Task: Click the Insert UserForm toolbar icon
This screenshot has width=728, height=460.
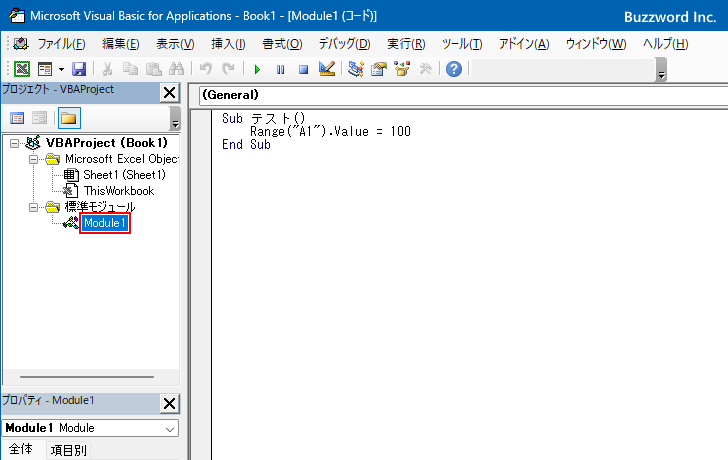Action: (x=45, y=69)
